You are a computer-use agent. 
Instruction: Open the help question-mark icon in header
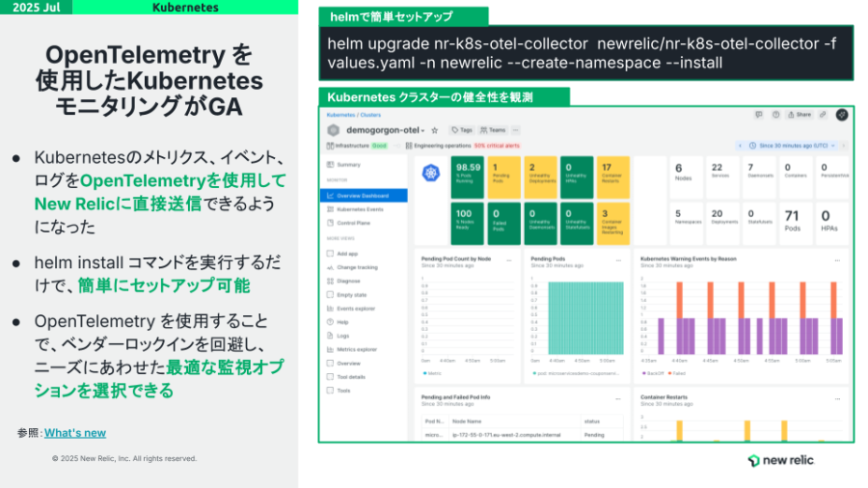(776, 115)
